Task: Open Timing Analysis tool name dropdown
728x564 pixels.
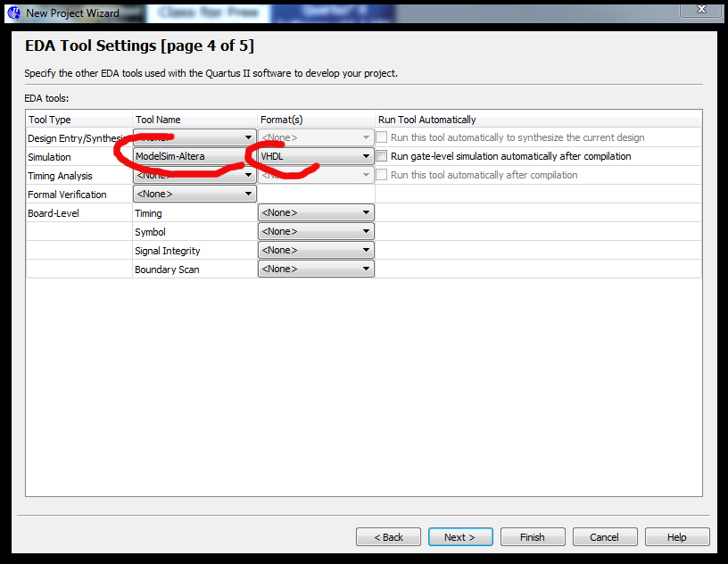Action: click(194, 175)
